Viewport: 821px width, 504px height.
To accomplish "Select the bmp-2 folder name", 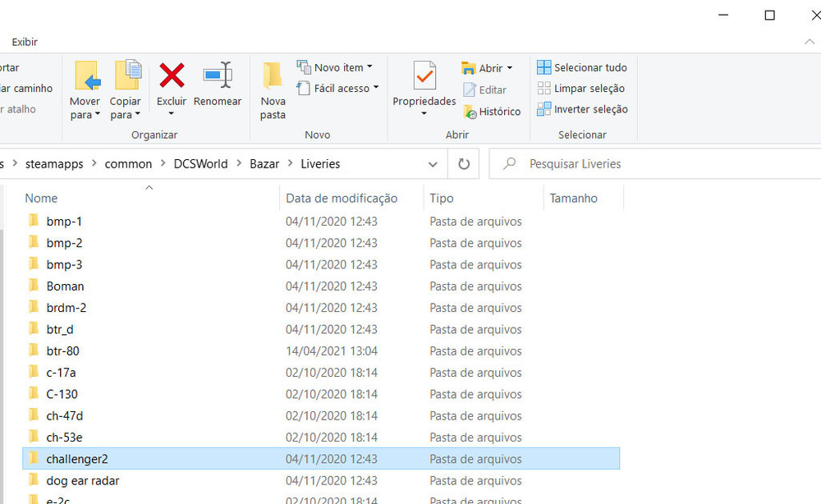I will pos(64,243).
